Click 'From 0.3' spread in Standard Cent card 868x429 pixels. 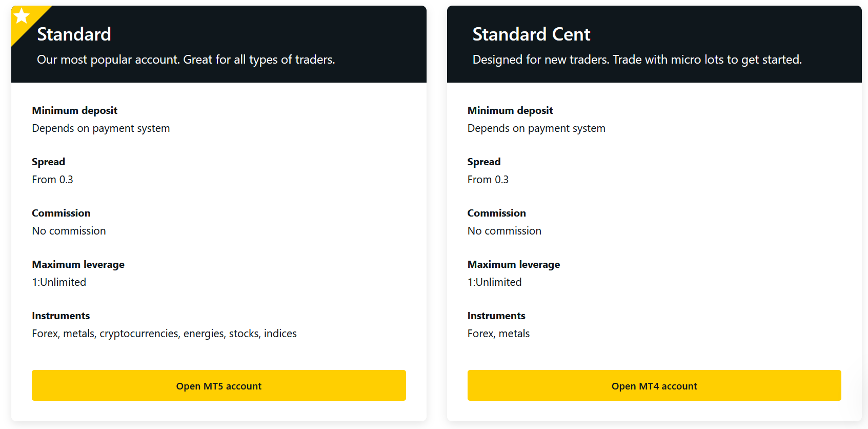(488, 180)
